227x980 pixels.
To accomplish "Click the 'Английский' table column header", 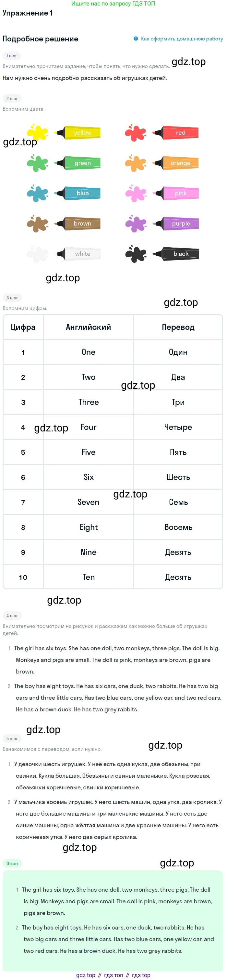I will (88, 327).
